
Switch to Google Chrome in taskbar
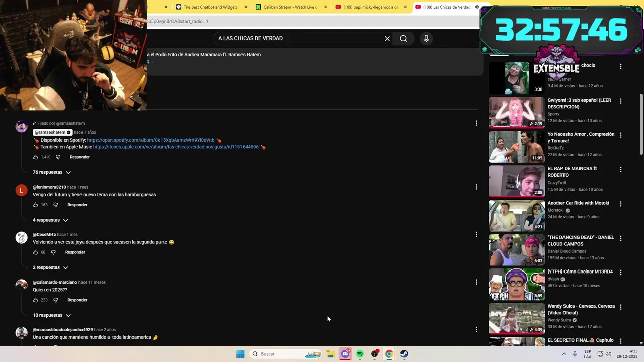click(389, 354)
